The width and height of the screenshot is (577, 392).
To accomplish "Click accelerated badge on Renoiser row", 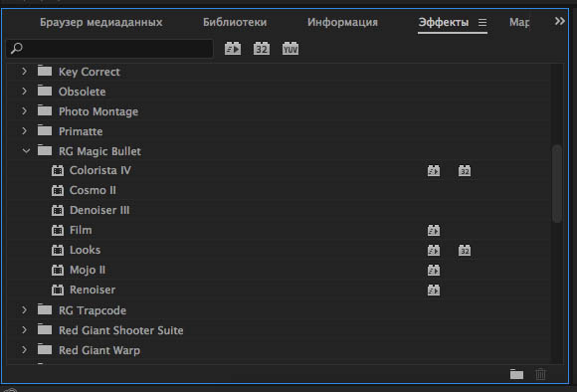I will 434,291.
